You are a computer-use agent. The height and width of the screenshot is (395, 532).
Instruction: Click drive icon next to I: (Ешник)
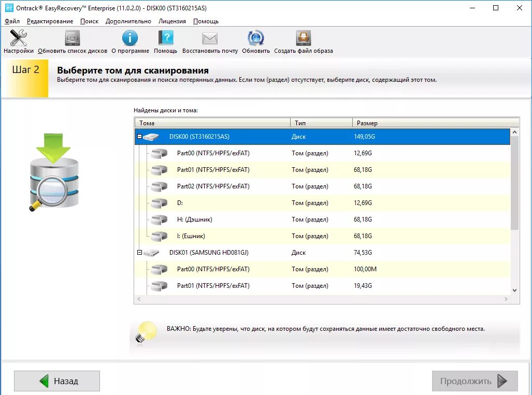click(x=159, y=236)
